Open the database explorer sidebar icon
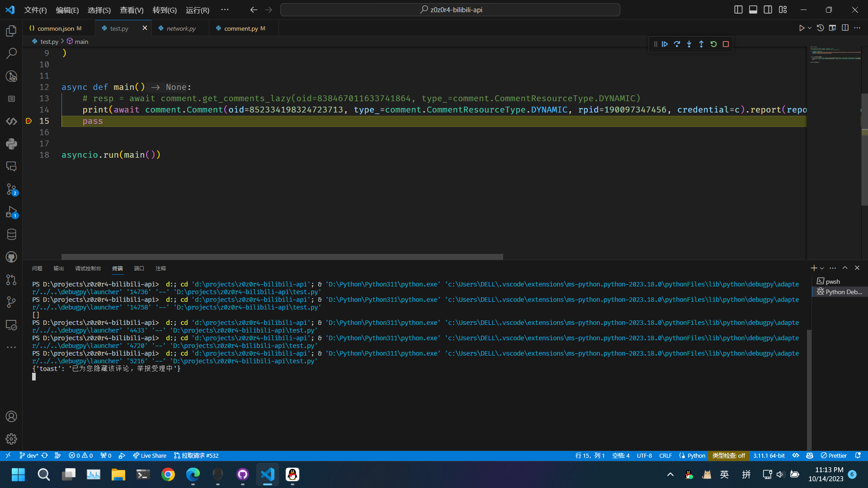This screenshot has width=868, height=488. (x=11, y=234)
